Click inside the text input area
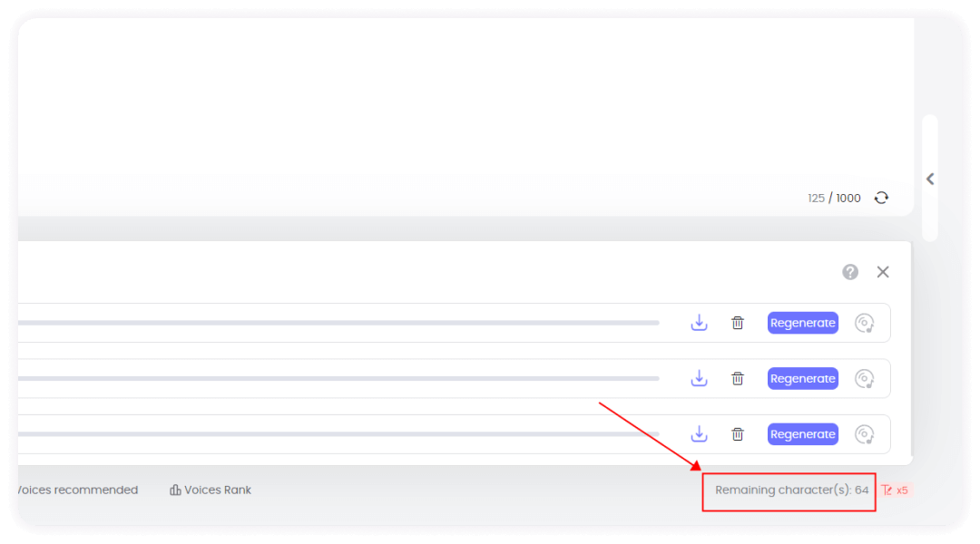Viewport: 980px width, 544px height. [x=454, y=100]
